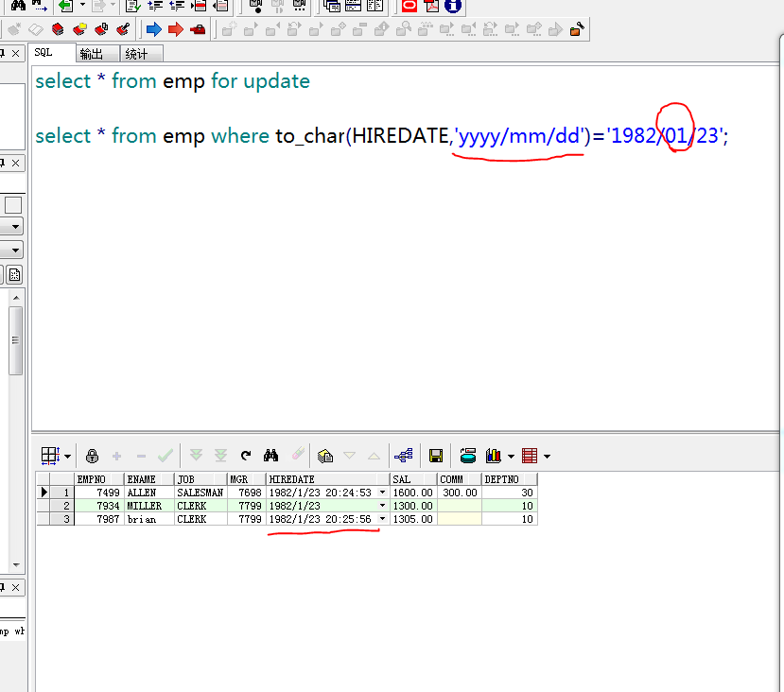Click the red table grid icon
This screenshot has height=692, width=784.
[530, 456]
